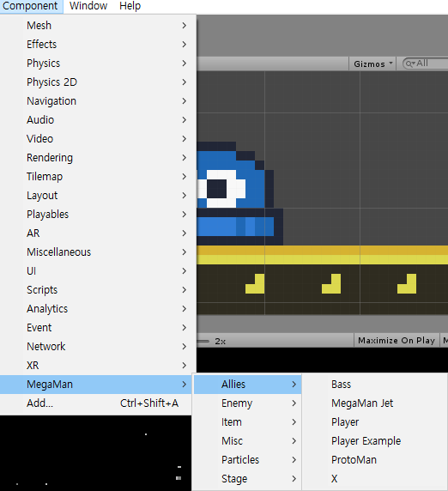This screenshot has width=448, height=491.
Task: Open the Physics 2D submenu
Action: (98, 82)
